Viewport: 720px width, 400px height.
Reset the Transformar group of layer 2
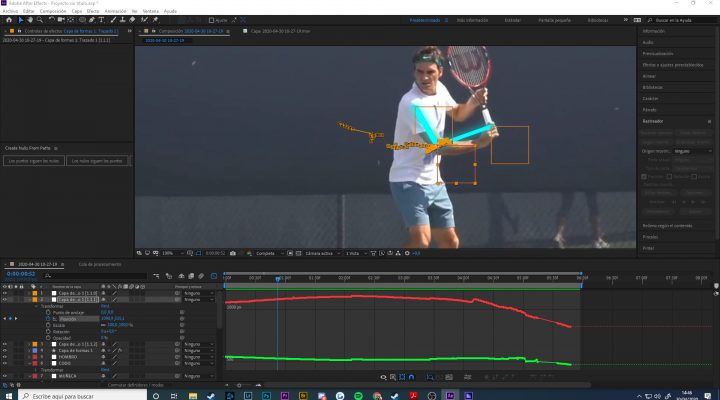coord(105,306)
